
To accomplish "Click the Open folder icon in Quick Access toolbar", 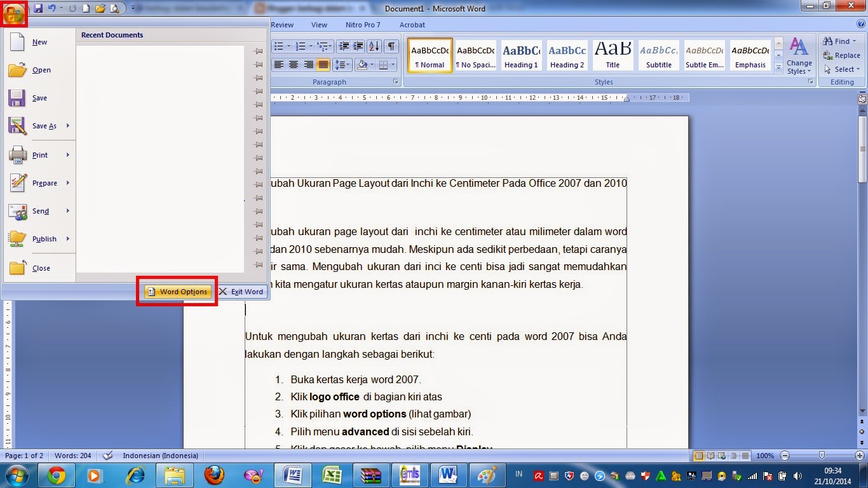I will click(x=100, y=8).
